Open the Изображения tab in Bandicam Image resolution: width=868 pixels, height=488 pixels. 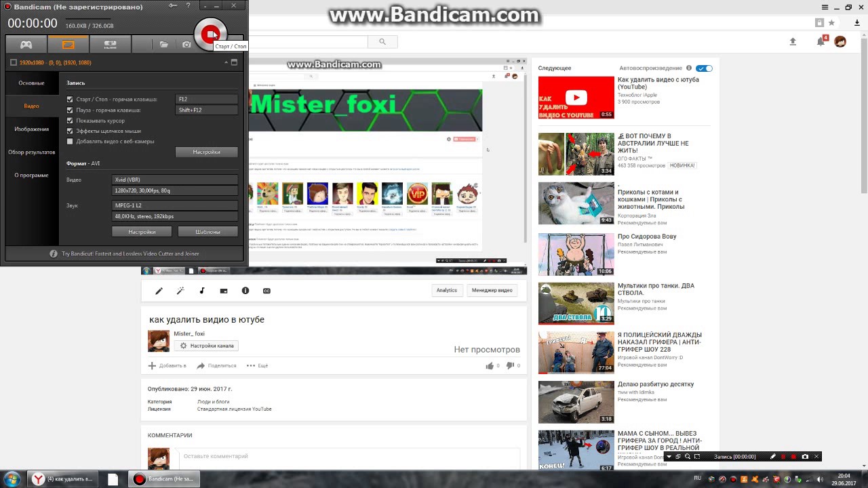pos(31,129)
